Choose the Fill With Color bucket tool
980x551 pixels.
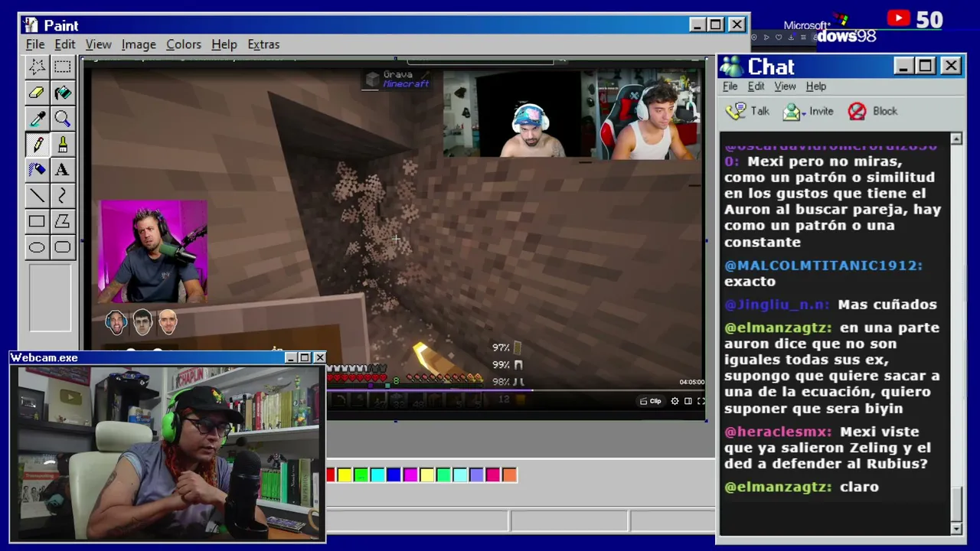(x=63, y=93)
